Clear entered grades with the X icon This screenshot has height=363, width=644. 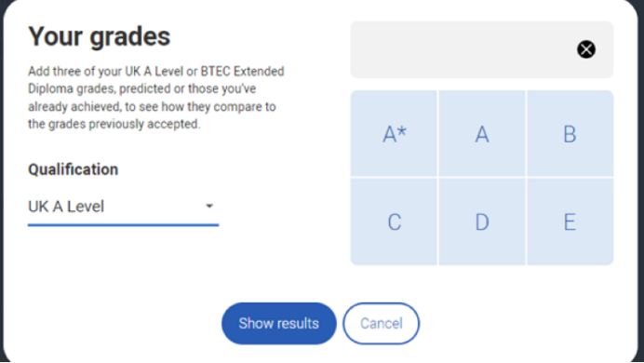[586, 49]
